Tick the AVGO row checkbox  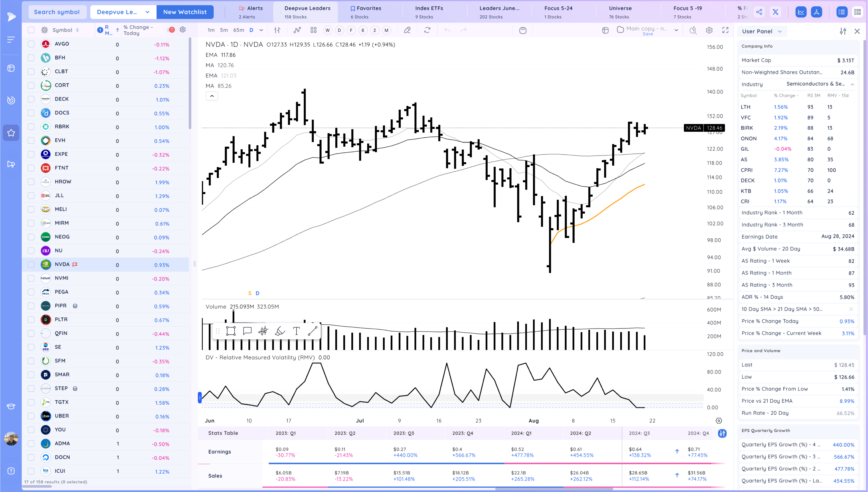point(31,44)
